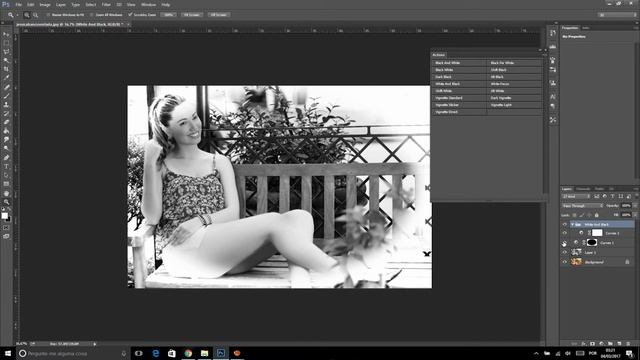The height and width of the screenshot is (360, 640).
Task: Click the Zoom In icon in options bar
Action: tap(27, 15)
